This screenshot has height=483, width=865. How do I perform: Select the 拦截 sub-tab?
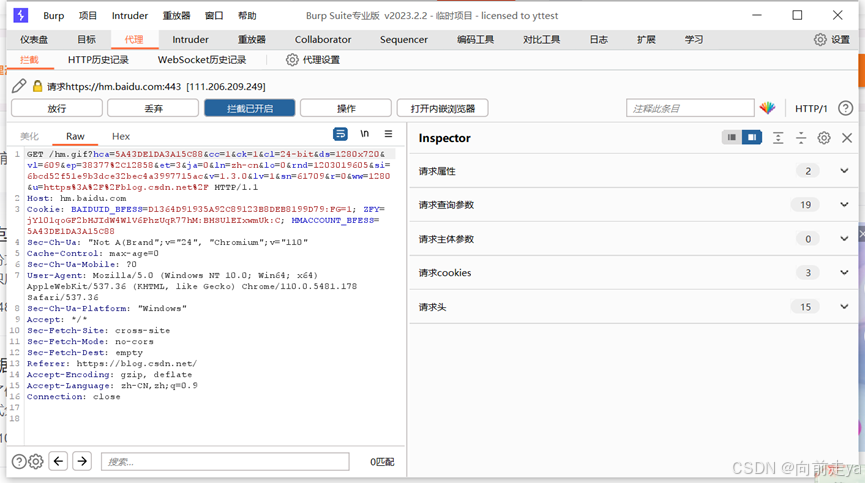29,60
